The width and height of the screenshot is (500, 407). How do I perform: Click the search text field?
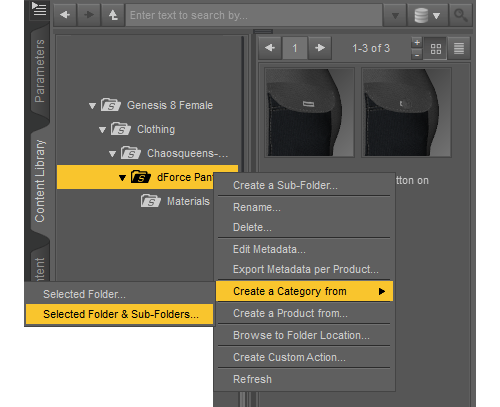tap(254, 15)
